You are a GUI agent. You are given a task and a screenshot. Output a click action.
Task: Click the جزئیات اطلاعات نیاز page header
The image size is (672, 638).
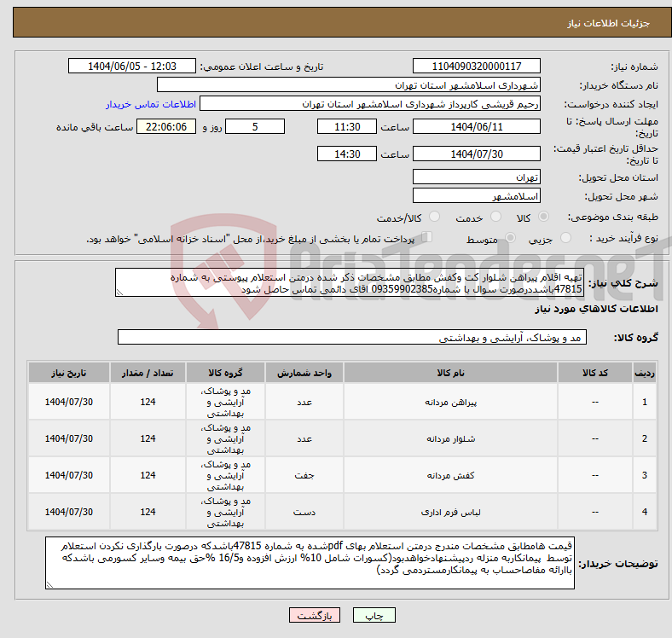[609, 23]
